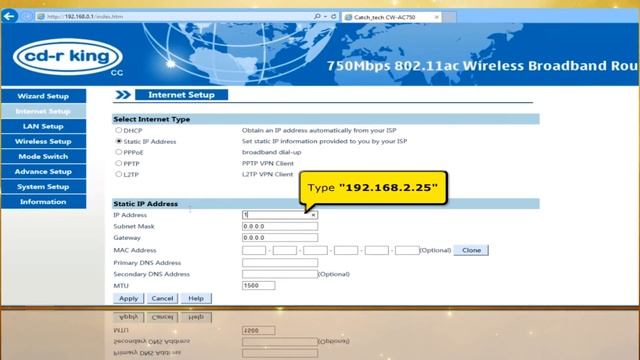Open Wireless Setup in sidebar
This screenshot has width=640, height=360.
point(43,142)
